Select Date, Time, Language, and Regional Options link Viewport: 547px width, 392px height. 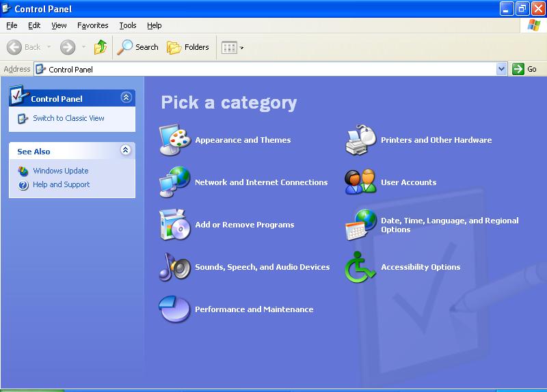(450, 225)
